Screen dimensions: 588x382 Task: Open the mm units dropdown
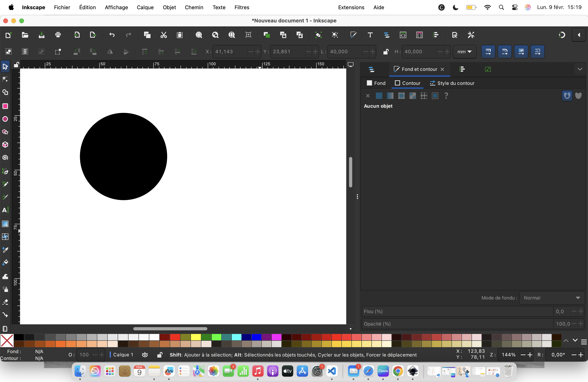click(x=464, y=52)
